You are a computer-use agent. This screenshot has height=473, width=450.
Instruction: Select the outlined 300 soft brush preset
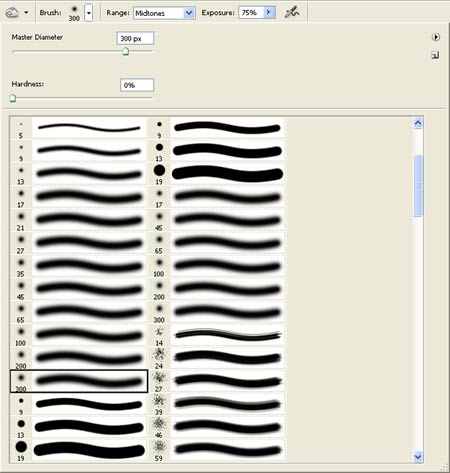79,381
